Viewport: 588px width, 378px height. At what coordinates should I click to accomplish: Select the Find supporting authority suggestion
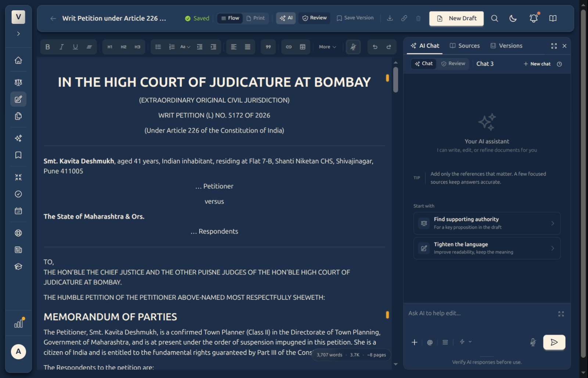(487, 223)
